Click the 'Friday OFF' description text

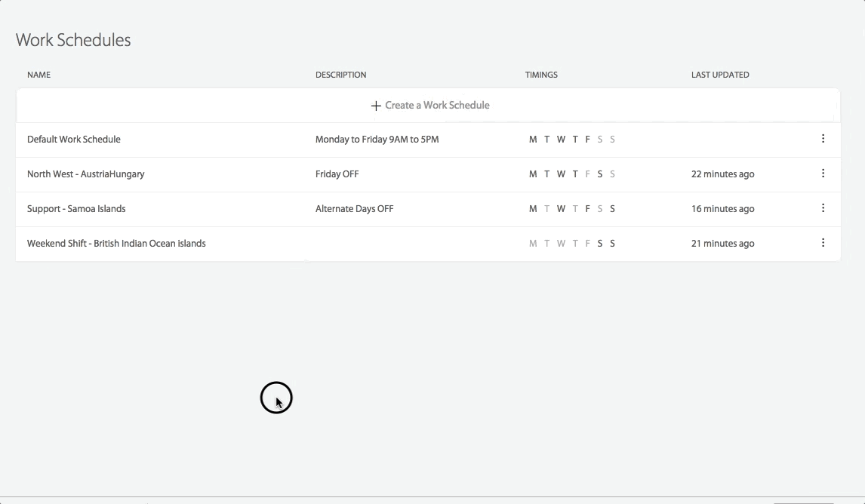(x=337, y=174)
